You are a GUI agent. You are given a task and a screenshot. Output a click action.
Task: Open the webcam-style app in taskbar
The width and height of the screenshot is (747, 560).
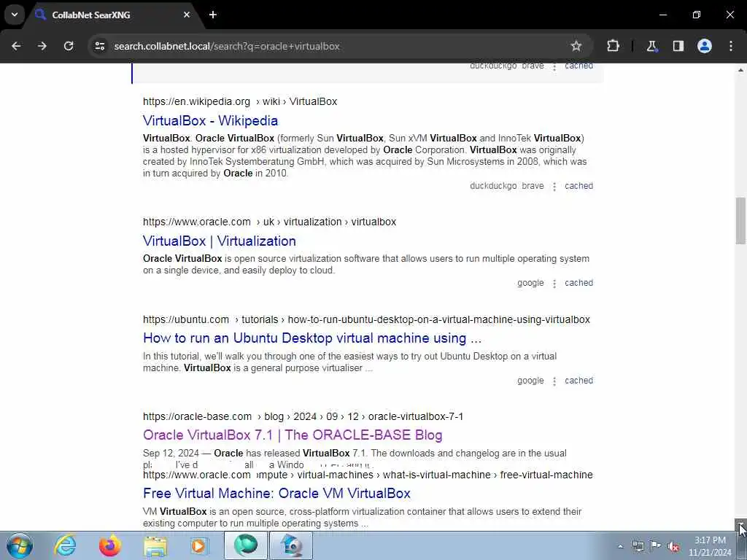pos(291,545)
